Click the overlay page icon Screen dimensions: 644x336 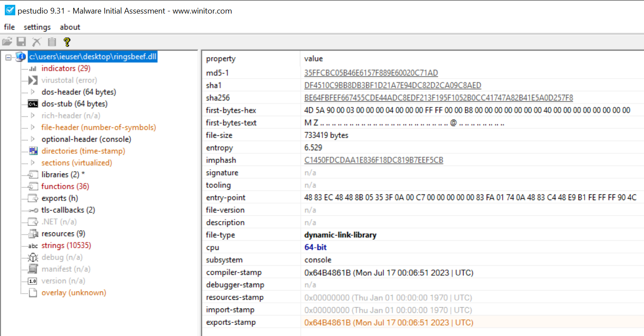coord(33,293)
